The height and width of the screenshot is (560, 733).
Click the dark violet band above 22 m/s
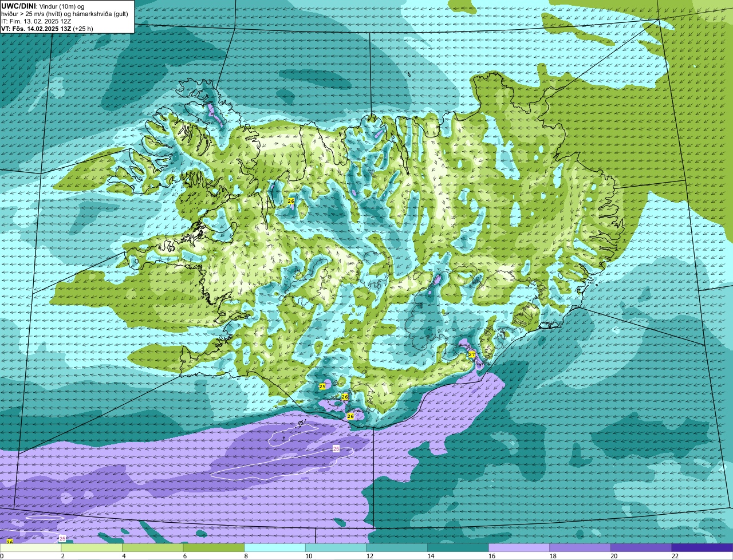point(702,547)
